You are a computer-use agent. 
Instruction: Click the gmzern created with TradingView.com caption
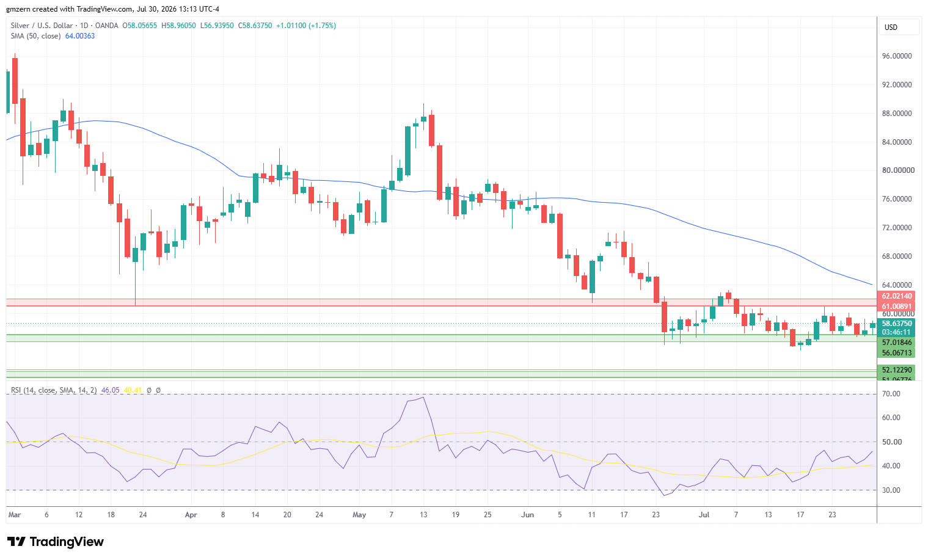(x=113, y=9)
